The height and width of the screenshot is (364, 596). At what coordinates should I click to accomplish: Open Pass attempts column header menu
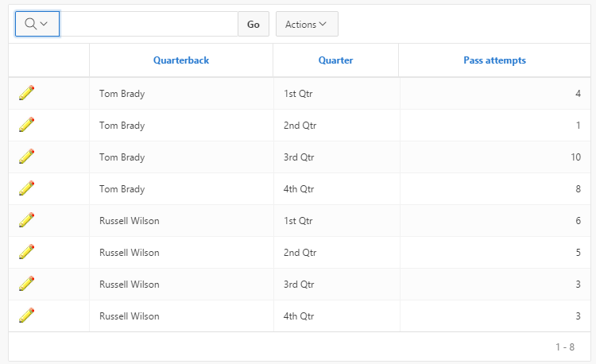click(x=494, y=60)
